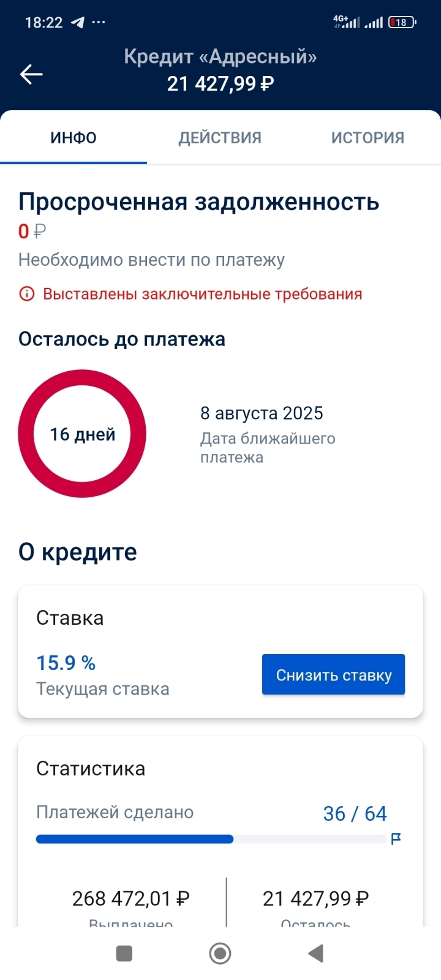Tap the 36 / 64 payments counter
Image resolution: width=441 pixels, height=980 pixels.
click(x=355, y=813)
